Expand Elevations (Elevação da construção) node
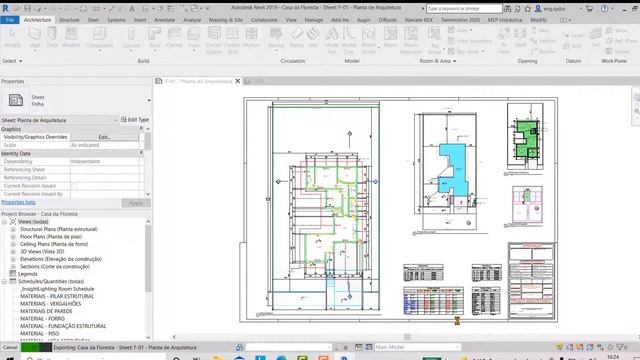 click(13, 259)
